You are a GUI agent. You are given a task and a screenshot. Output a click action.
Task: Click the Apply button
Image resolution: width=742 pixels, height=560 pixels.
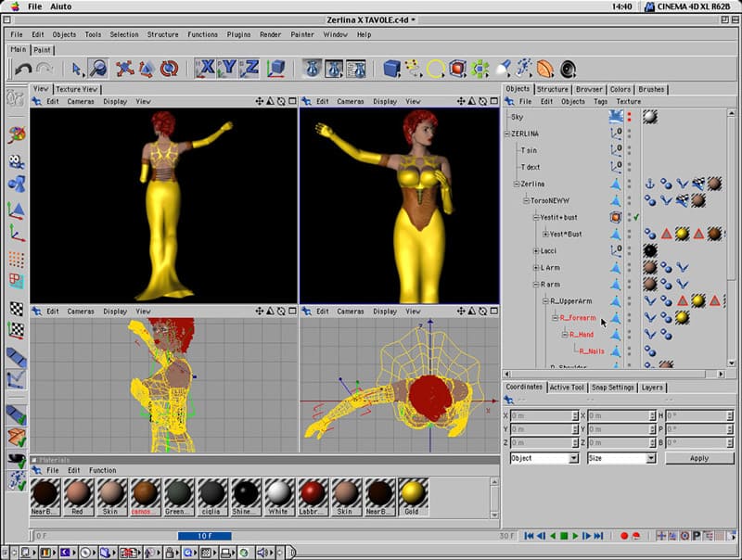tap(699, 458)
